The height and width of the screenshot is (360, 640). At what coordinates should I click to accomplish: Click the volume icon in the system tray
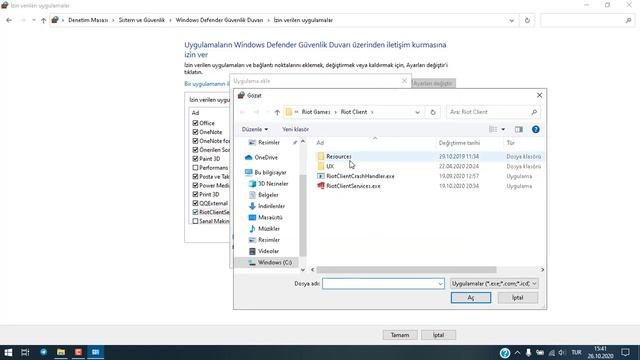coord(562,352)
